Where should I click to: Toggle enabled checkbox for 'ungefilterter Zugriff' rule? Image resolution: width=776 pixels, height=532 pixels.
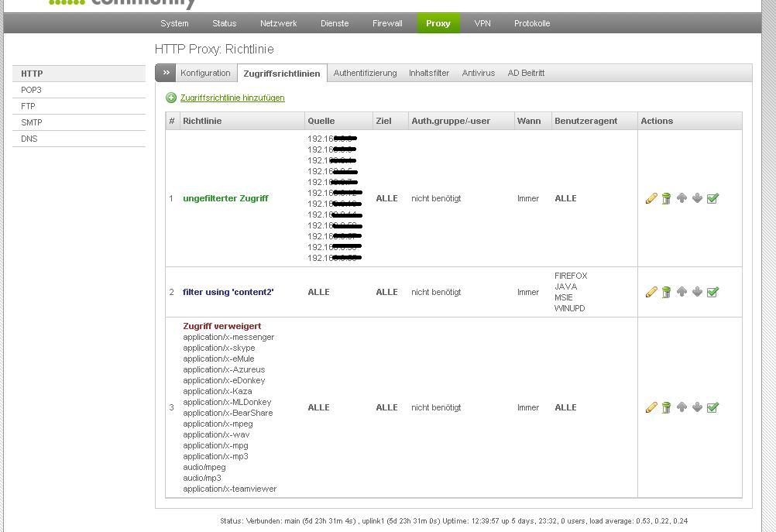pyautogui.click(x=712, y=198)
